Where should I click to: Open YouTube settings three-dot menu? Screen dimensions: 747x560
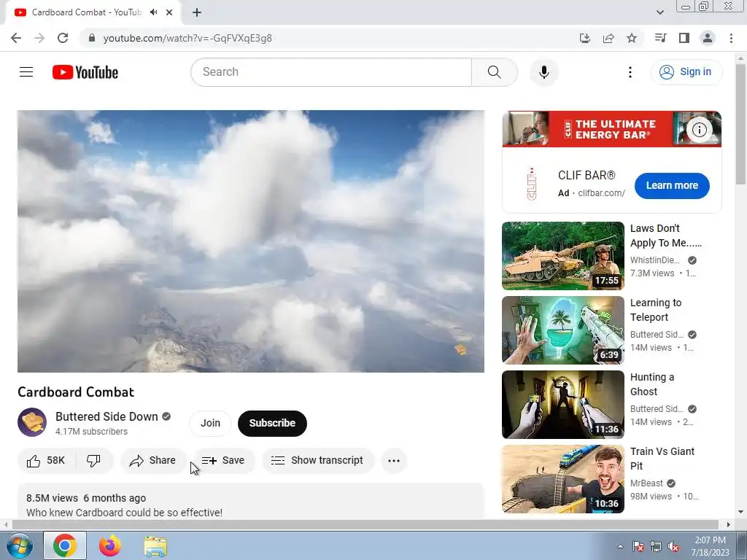tap(630, 72)
